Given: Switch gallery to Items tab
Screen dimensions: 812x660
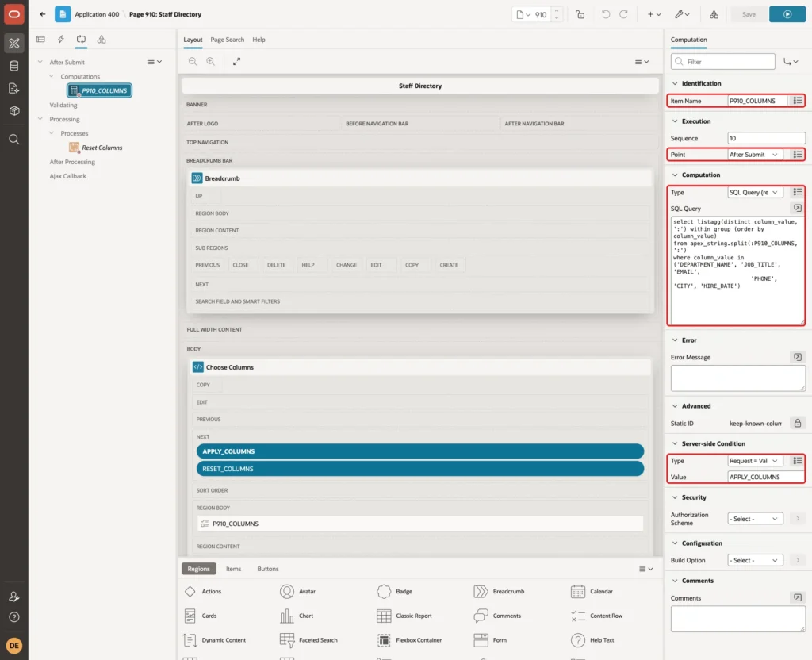Looking at the screenshot, I should 234,569.
